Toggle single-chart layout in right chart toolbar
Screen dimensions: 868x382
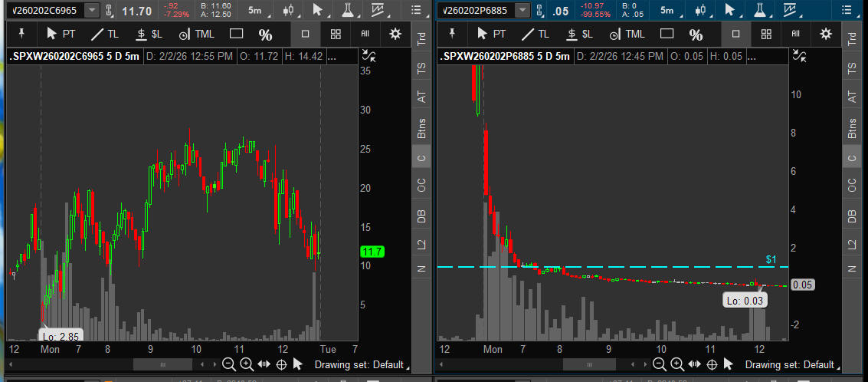[x=735, y=35]
